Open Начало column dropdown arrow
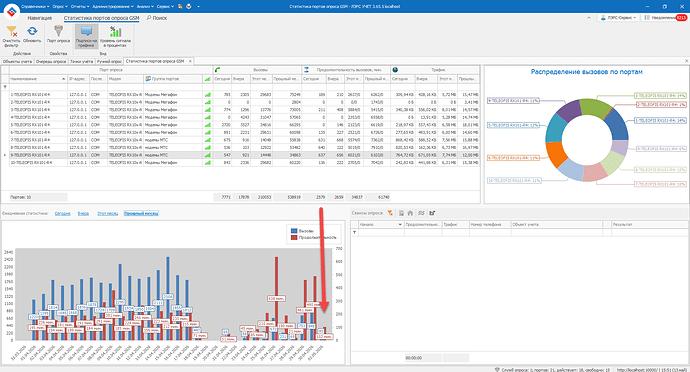The width and height of the screenshot is (690, 372). click(400, 225)
